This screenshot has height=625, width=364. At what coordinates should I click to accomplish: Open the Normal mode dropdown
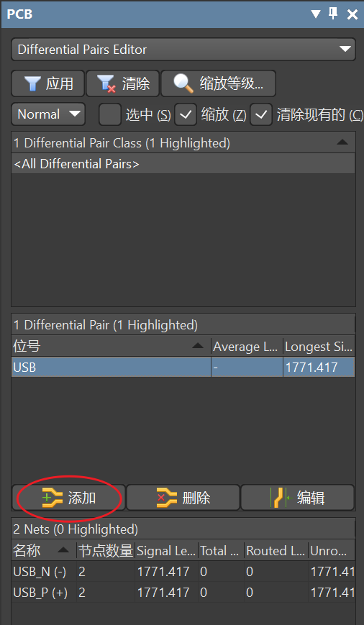click(x=48, y=114)
